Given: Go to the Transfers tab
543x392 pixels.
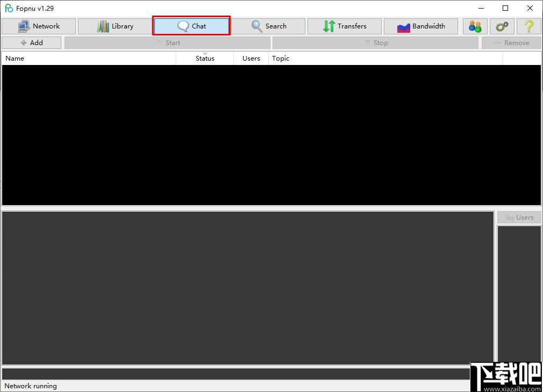Looking at the screenshot, I should click(345, 26).
